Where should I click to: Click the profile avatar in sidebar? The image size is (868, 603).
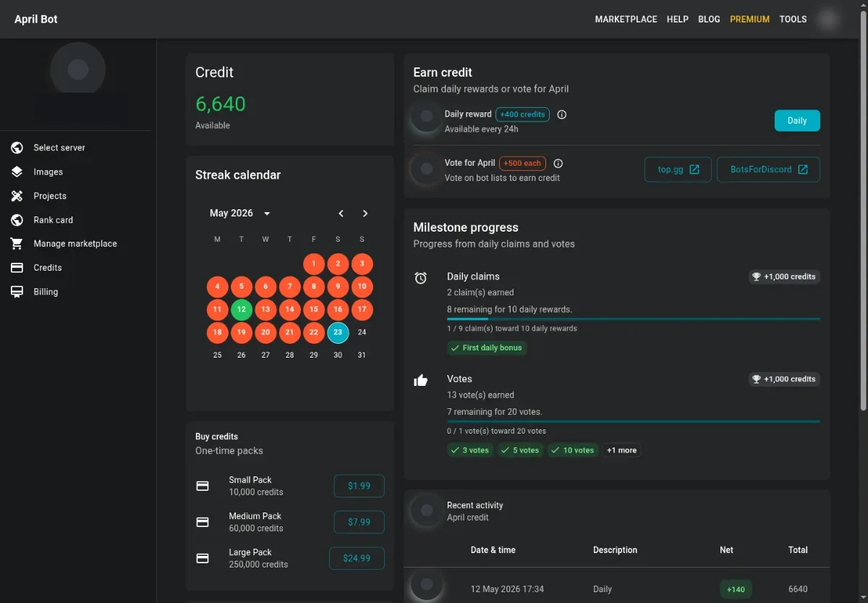tap(78, 69)
